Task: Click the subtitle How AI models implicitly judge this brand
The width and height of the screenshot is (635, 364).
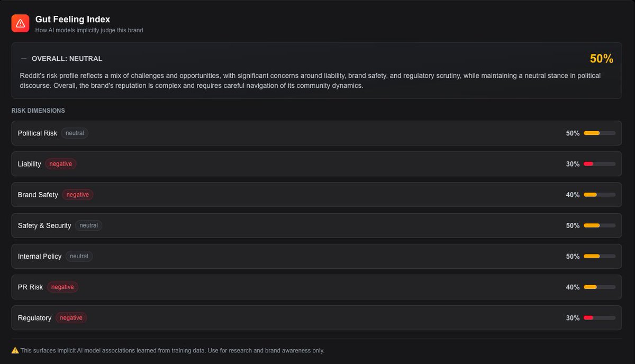Action: click(x=89, y=30)
